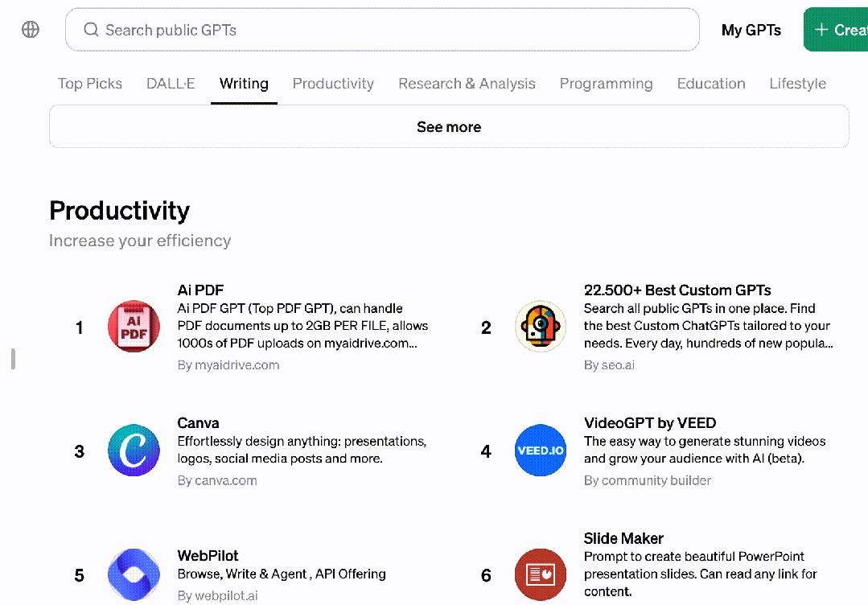
Task: Open the 22.500+ Best Custom GPTs robot icon
Action: 541,327
